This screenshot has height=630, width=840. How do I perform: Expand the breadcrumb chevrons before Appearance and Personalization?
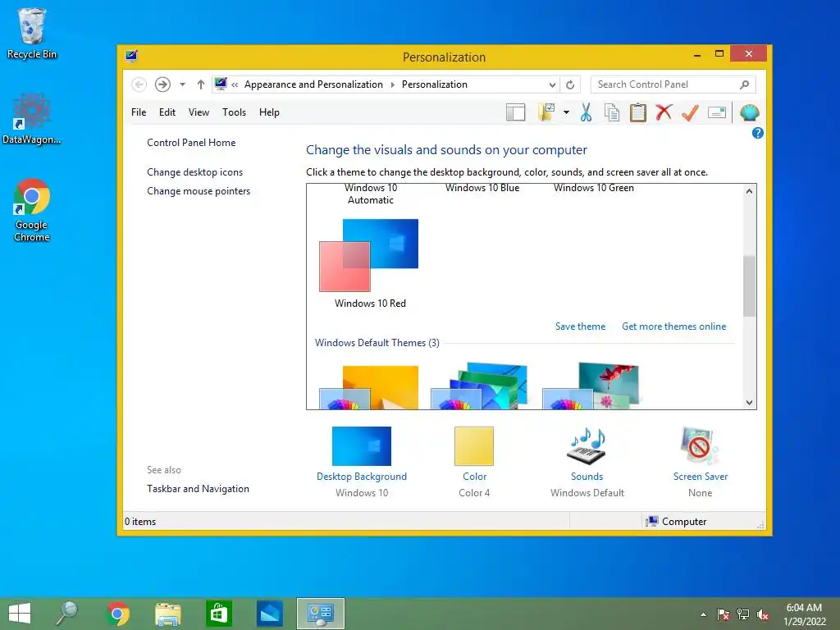(x=235, y=84)
